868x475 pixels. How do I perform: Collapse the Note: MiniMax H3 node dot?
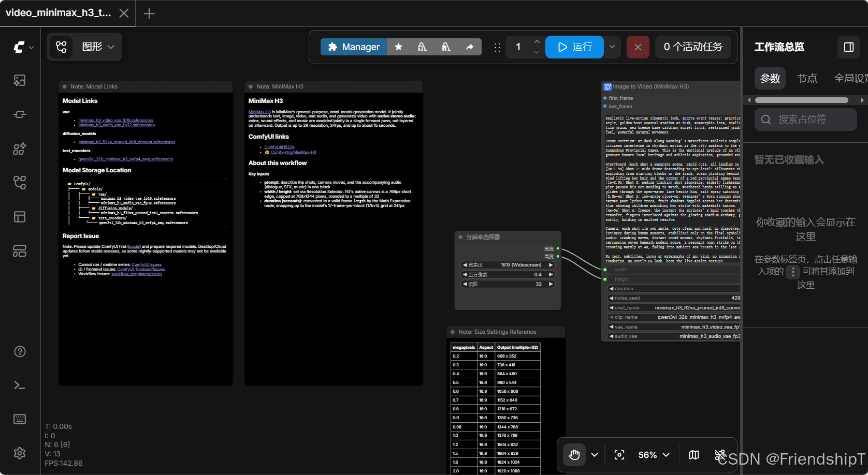point(251,86)
